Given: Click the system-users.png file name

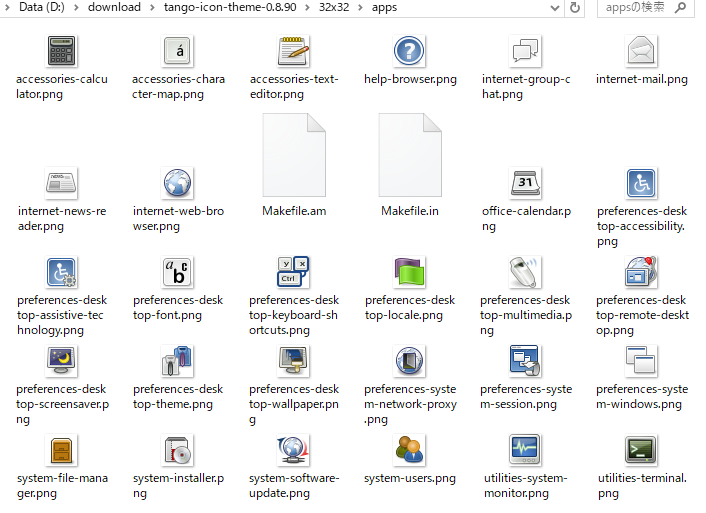Looking at the screenshot, I should (410, 478).
